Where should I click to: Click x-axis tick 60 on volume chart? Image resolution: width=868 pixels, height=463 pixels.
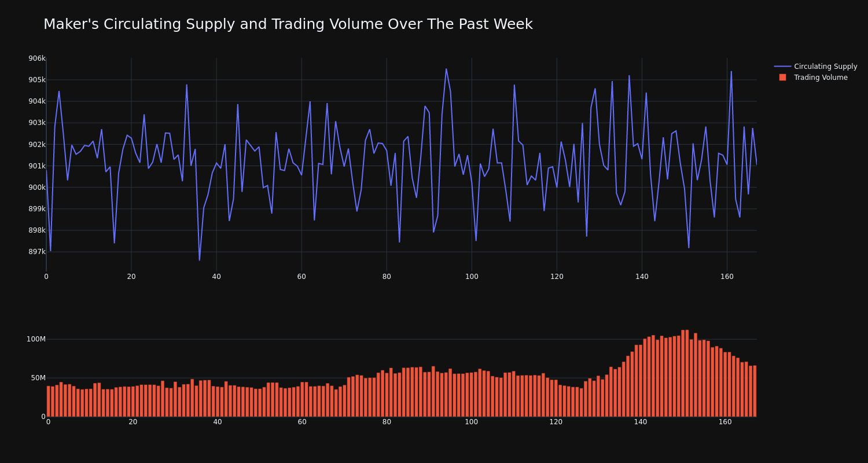point(302,422)
